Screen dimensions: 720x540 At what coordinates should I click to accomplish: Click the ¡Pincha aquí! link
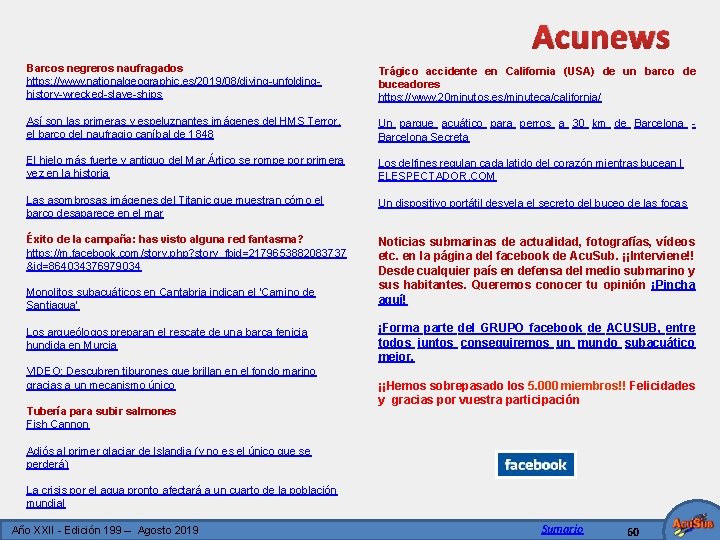(673, 285)
